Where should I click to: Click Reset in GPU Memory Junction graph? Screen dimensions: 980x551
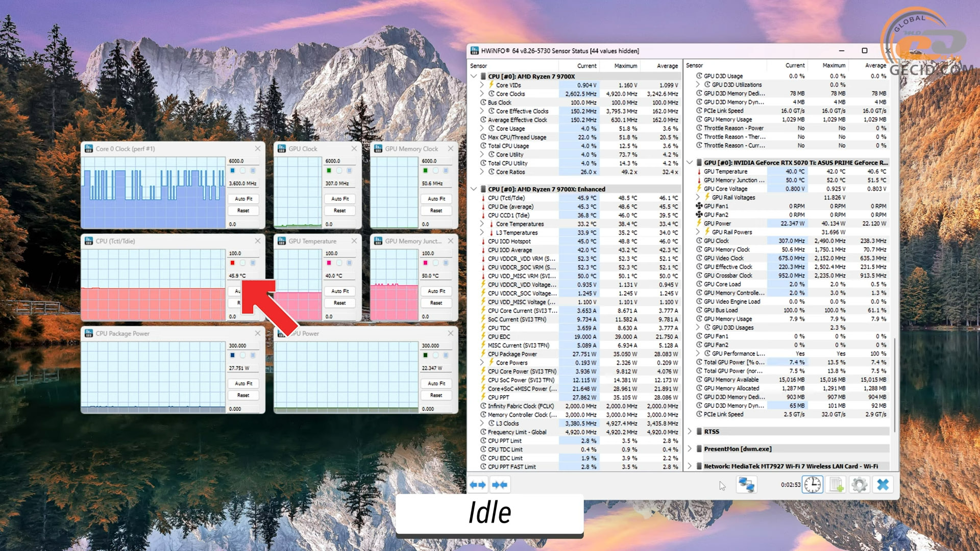(x=436, y=303)
